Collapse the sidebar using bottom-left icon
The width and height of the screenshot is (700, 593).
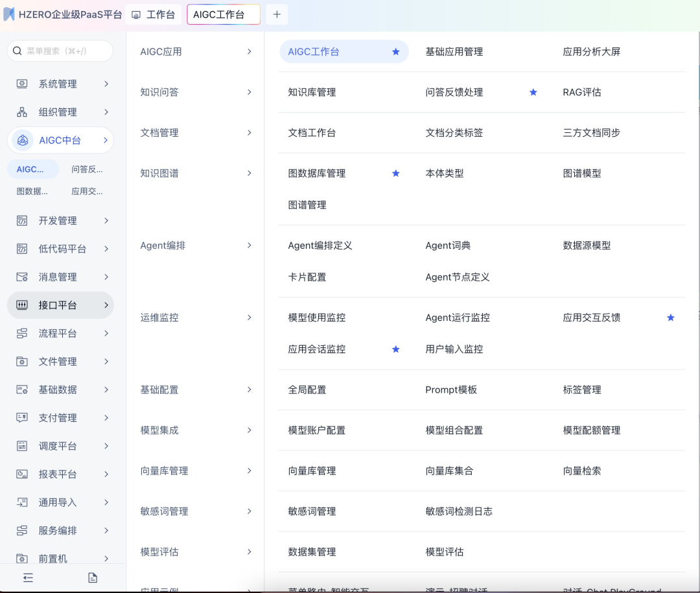pos(28,577)
